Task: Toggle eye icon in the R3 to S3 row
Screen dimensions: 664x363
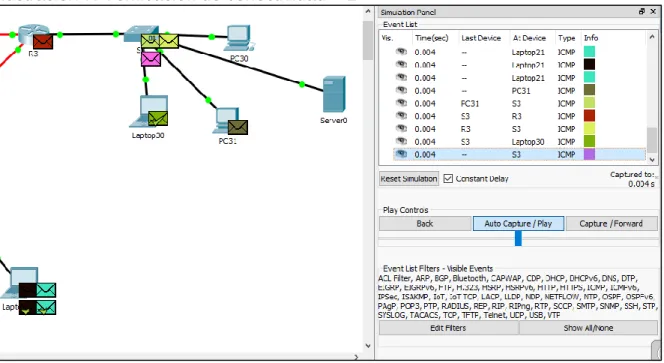Action: (401, 128)
